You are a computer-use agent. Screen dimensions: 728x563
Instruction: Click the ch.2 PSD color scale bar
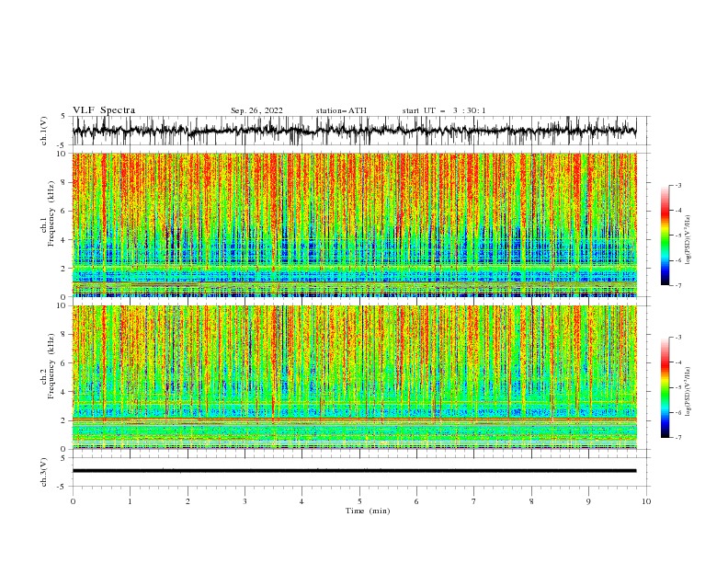(x=665, y=387)
